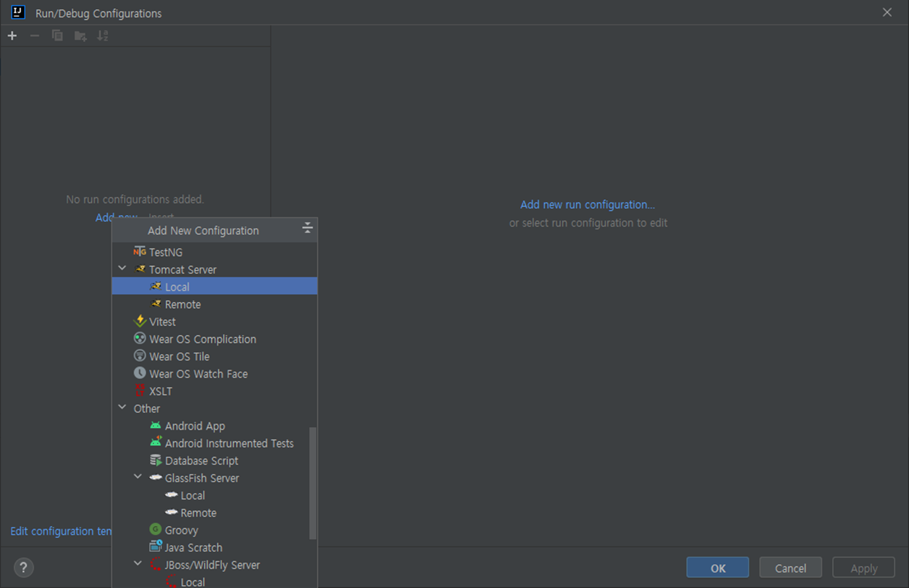Open help with the question mark button
Screen dimensions: 909x588
click(23, 567)
